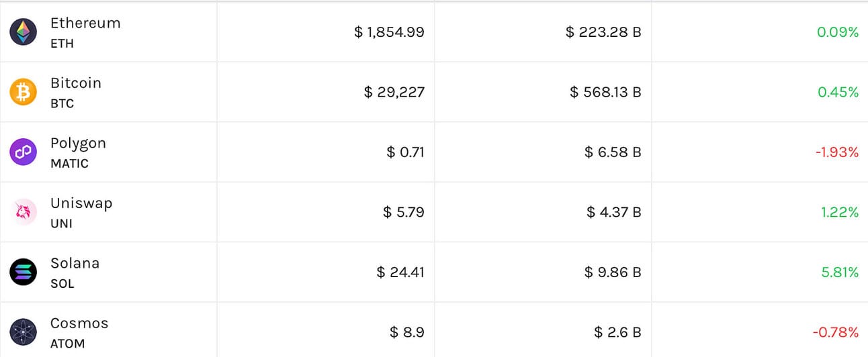This screenshot has height=357, width=868.
Task: Click Bitcoin's price of $ 29,227
Action: click(394, 92)
